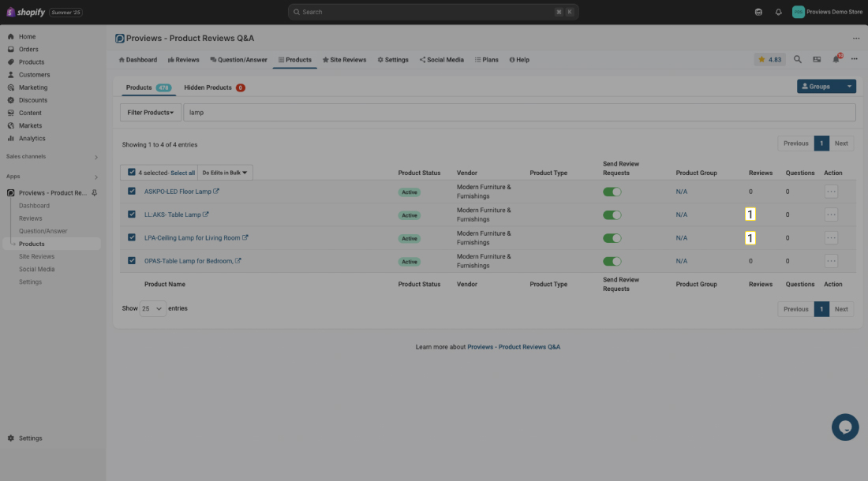The image size is (868, 481).
Task: Click the Shopify logo
Action: point(25,12)
